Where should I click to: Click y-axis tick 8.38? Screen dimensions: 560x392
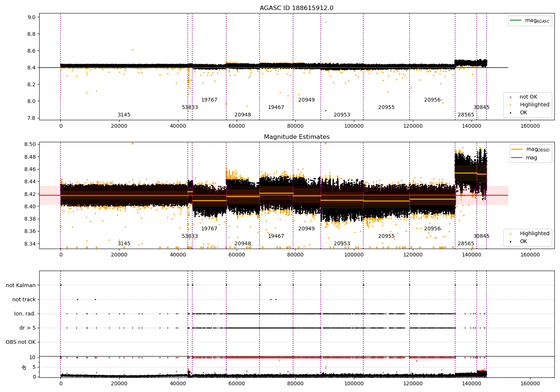pos(30,219)
